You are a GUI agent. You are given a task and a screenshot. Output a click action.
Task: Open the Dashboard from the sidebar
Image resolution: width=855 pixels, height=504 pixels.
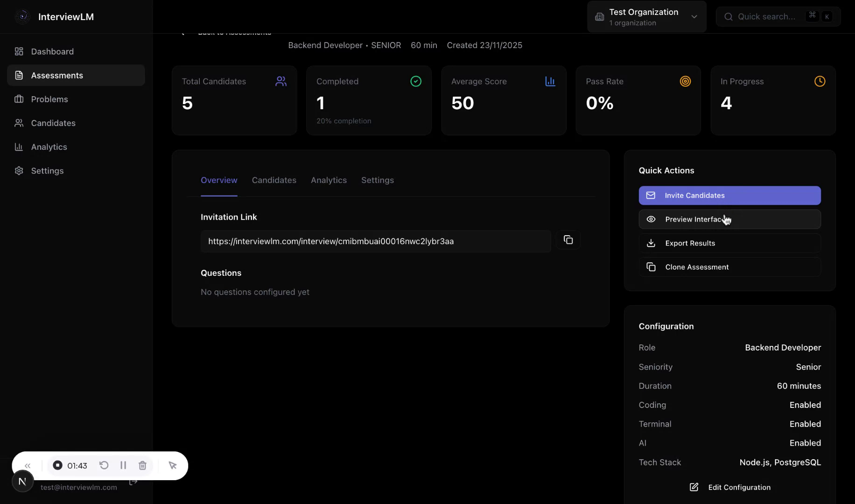pos(52,51)
